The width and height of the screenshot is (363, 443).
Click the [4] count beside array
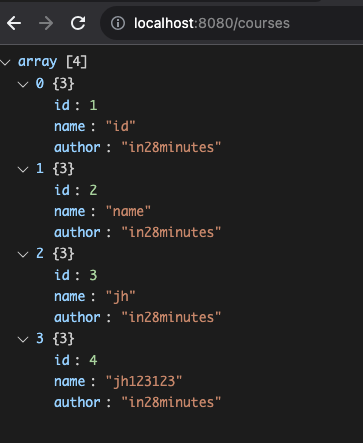pyautogui.click(x=76, y=62)
